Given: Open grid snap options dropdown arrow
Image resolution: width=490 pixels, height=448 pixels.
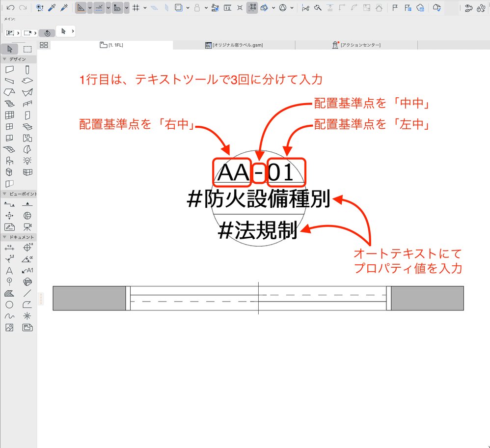Looking at the screenshot, I should [145, 8].
